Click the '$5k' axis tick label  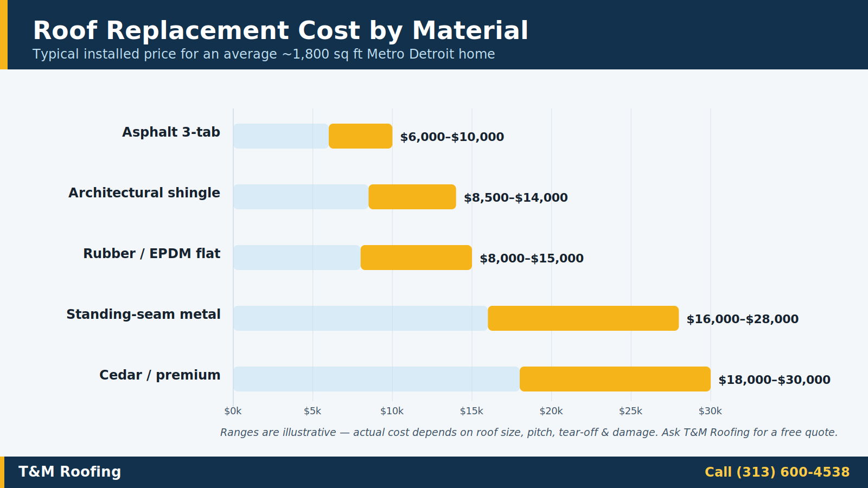tap(312, 411)
